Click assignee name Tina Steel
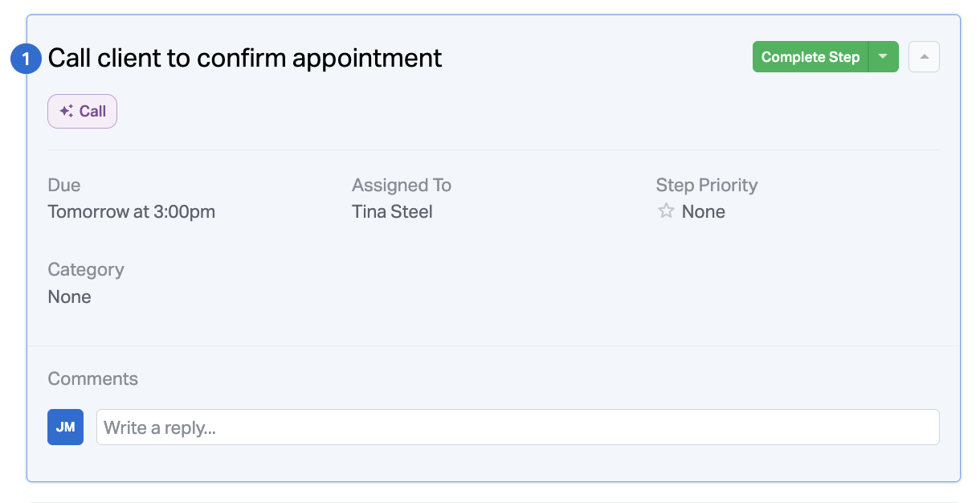 392,212
